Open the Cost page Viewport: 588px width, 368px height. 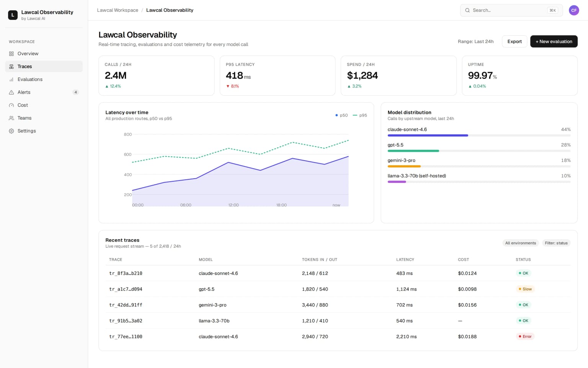tap(44, 105)
